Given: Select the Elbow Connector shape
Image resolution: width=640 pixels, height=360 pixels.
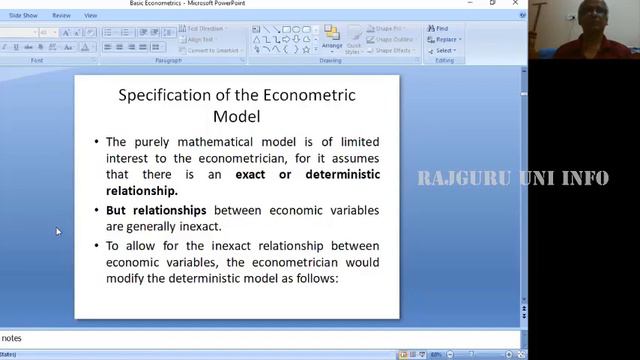Looking at the screenshot, I should click(267, 40).
